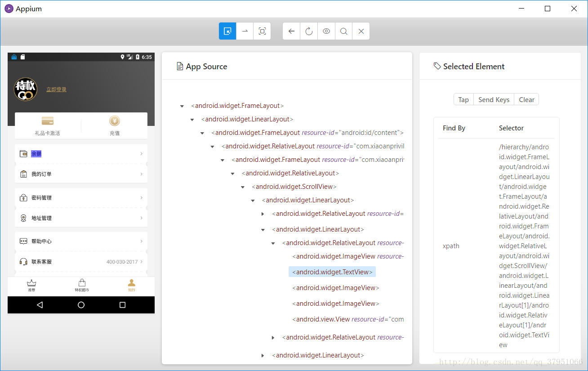Open the 特权超市 shopping bag tab
The width and height of the screenshot is (588, 371).
tap(82, 286)
